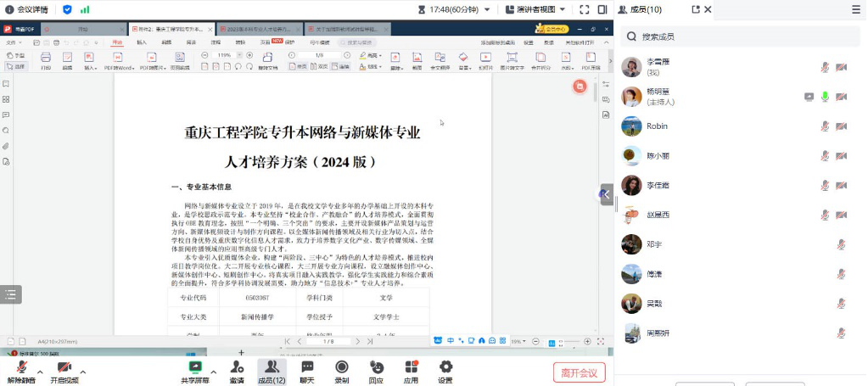Viewport: 868px width, 386px height.
Task: Open the hamburger menu above member list
Action: click(x=855, y=9)
